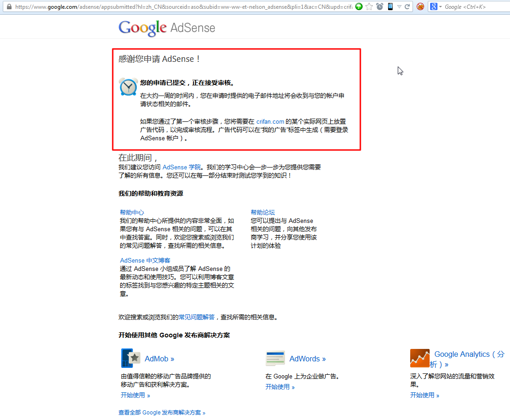Viewport: 510px width, 420px height.
Task: Click the mobile phone icon in the address bar
Action: pyautogui.click(x=390, y=6)
